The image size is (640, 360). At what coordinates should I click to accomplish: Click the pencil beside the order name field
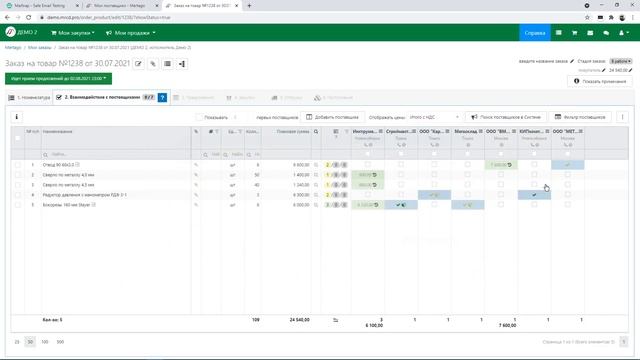tap(572, 61)
